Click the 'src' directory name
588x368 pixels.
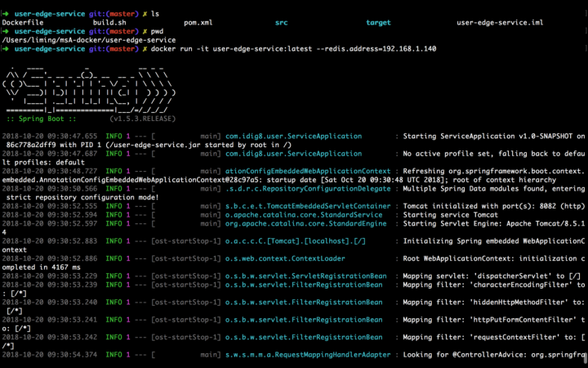point(281,23)
